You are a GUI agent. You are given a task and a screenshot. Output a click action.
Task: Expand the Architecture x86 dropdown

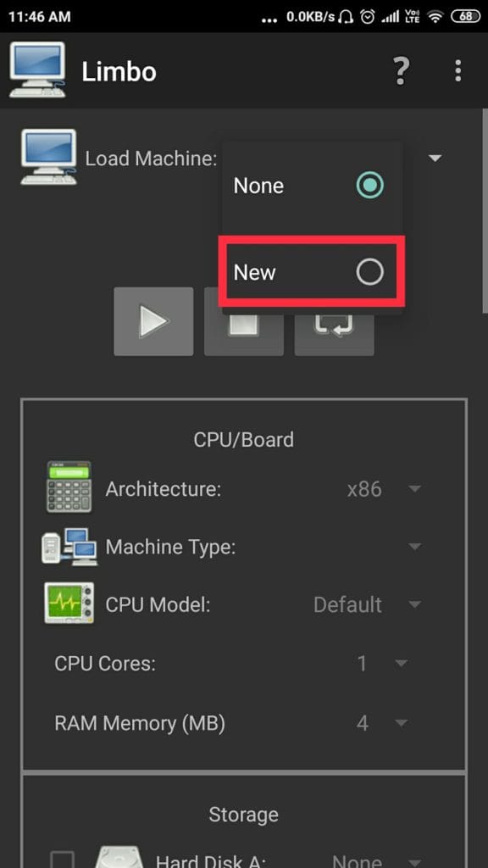384,489
